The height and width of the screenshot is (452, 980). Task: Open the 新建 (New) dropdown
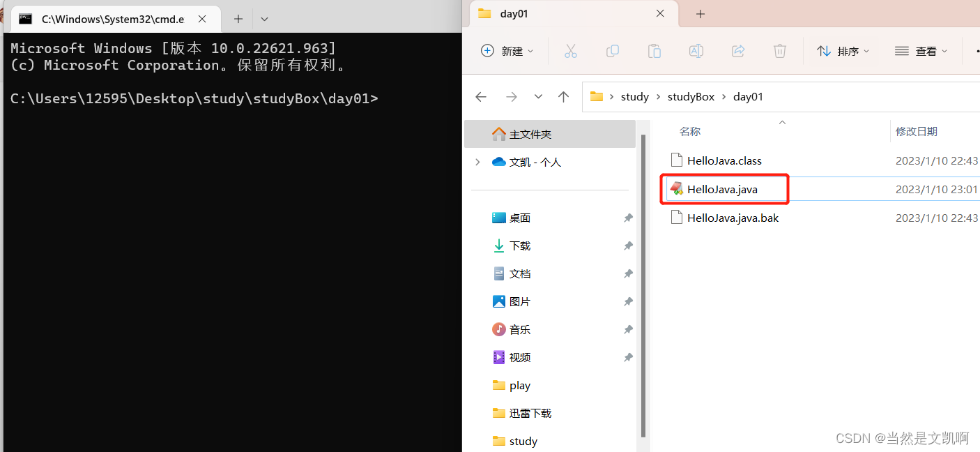tap(507, 51)
